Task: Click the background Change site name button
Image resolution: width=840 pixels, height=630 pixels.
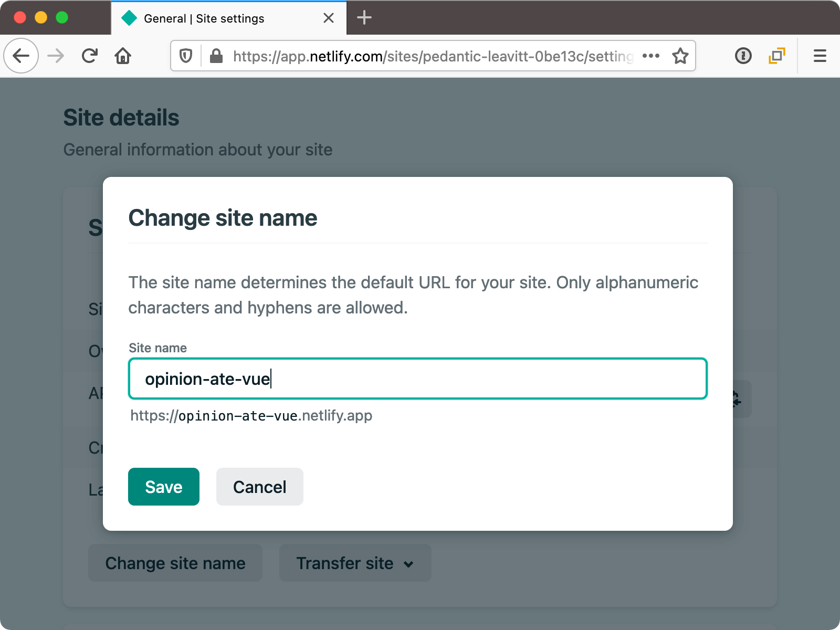Action: coord(175,563)
